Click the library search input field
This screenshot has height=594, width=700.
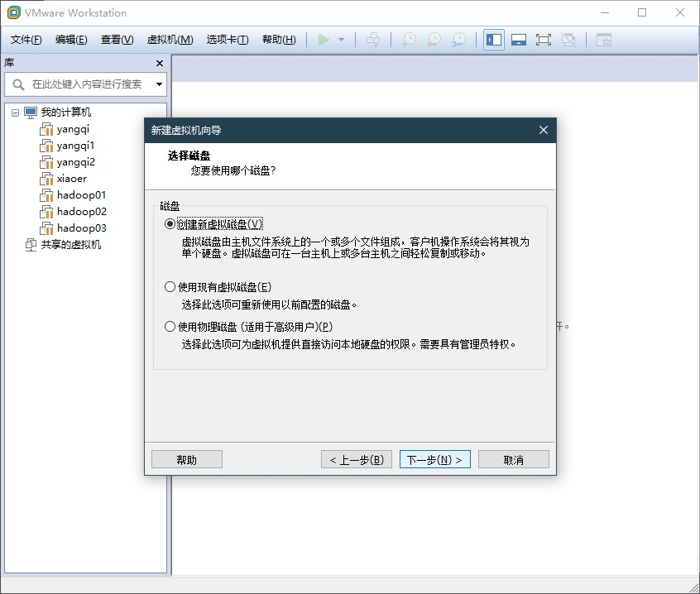[87, 84]
